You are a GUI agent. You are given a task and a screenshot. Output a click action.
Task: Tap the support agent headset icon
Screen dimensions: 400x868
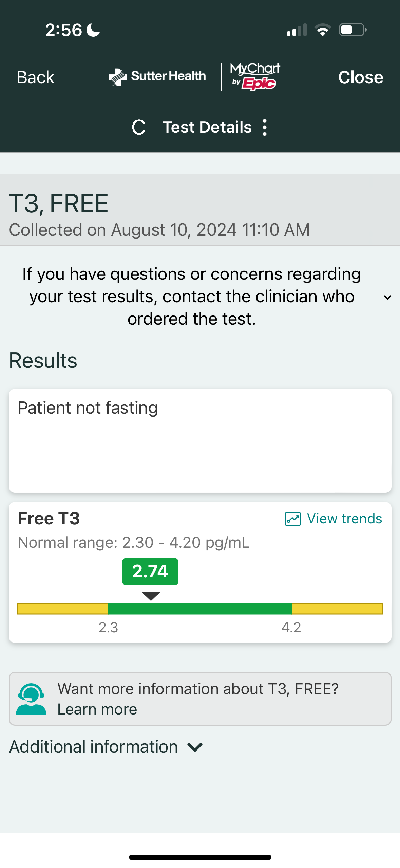click(x=31, y=699)
